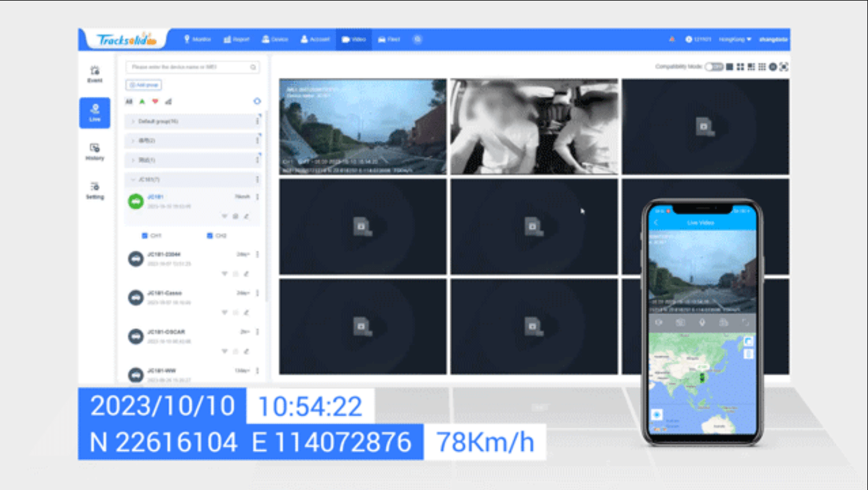Viewport: 868px width, 490px height.
Task: Select the in-cabin camera video tile
Action: click(534, 126)
